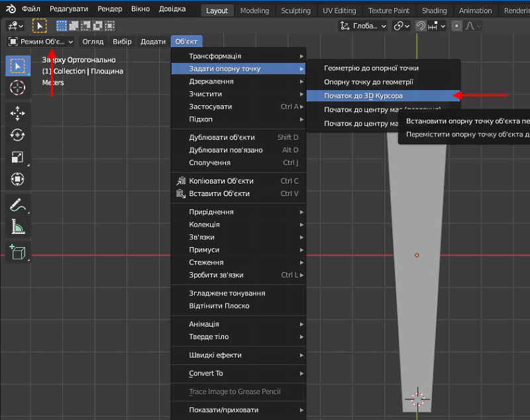Choose Сполучення to join objects

point(238,163)
